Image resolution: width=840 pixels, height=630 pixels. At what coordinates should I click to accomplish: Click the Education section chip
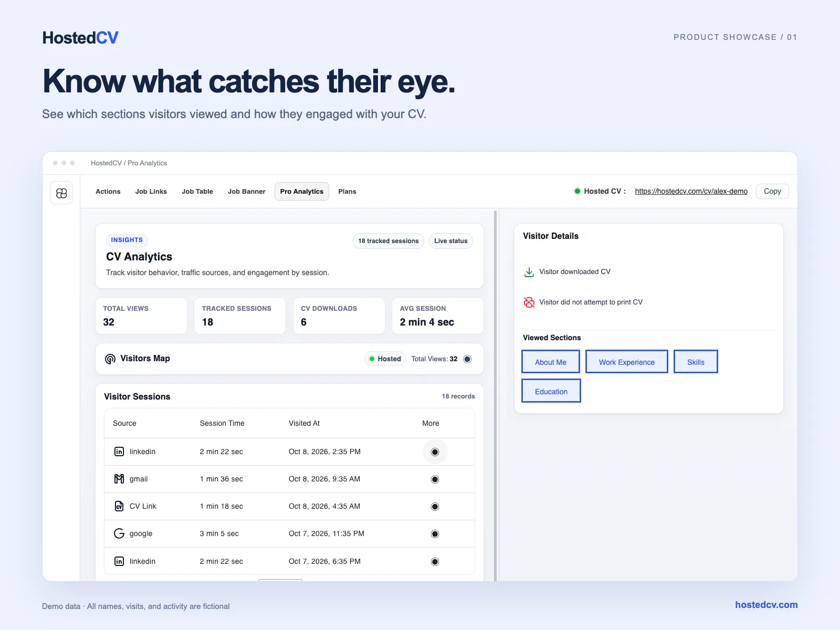(551, 391)
